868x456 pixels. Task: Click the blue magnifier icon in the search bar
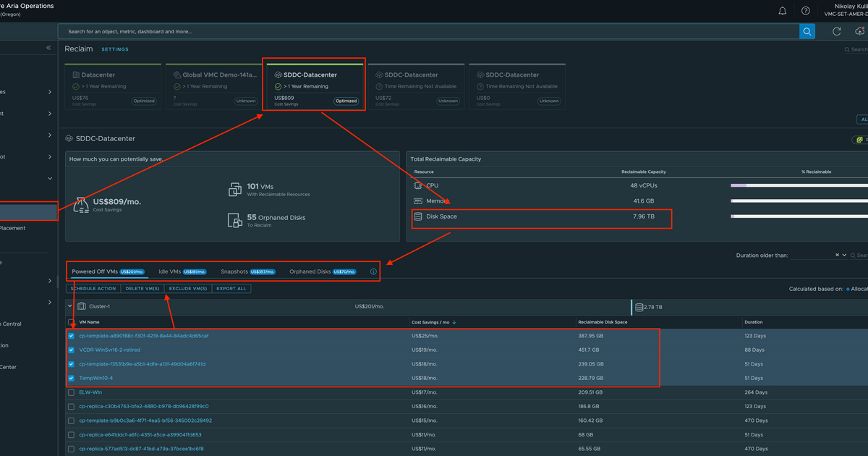pyautogui.click(x=807, y=31)
